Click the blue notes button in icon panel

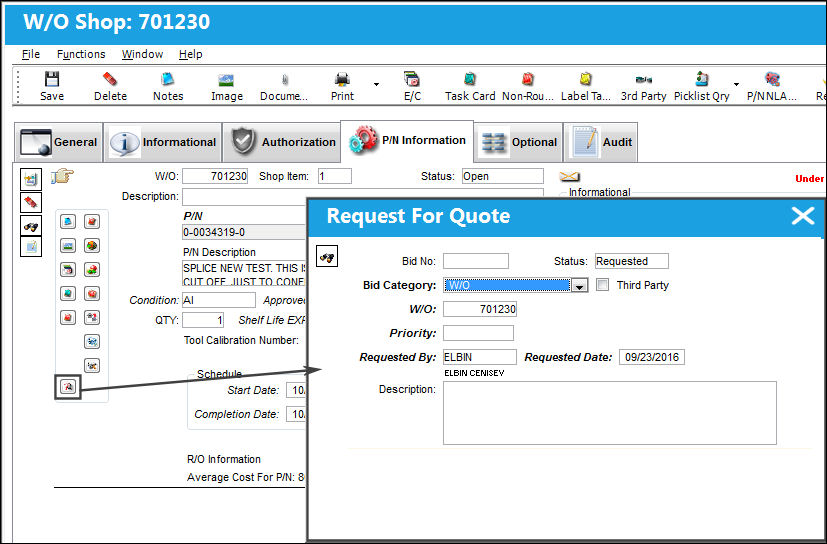coord(68,222)
